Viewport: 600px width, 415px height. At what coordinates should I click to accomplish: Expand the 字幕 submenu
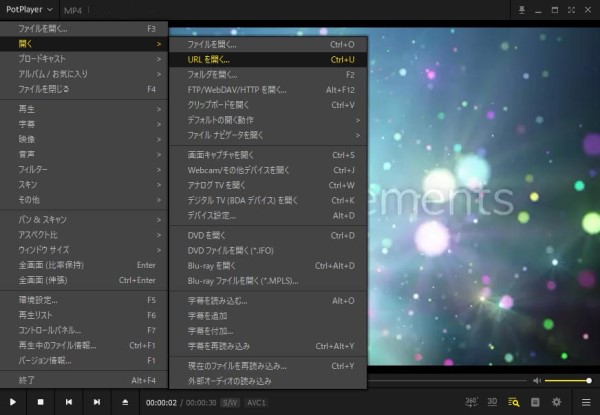(x=84, y=124)
